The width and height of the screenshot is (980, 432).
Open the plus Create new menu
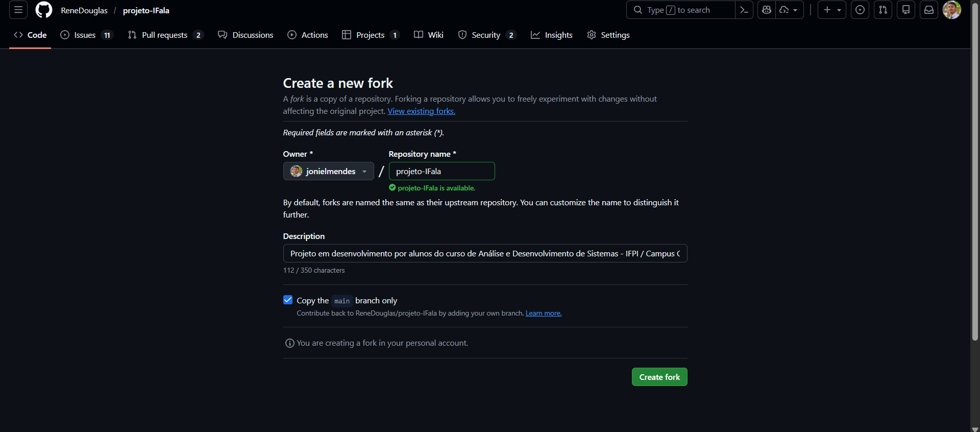pos(832,10)
